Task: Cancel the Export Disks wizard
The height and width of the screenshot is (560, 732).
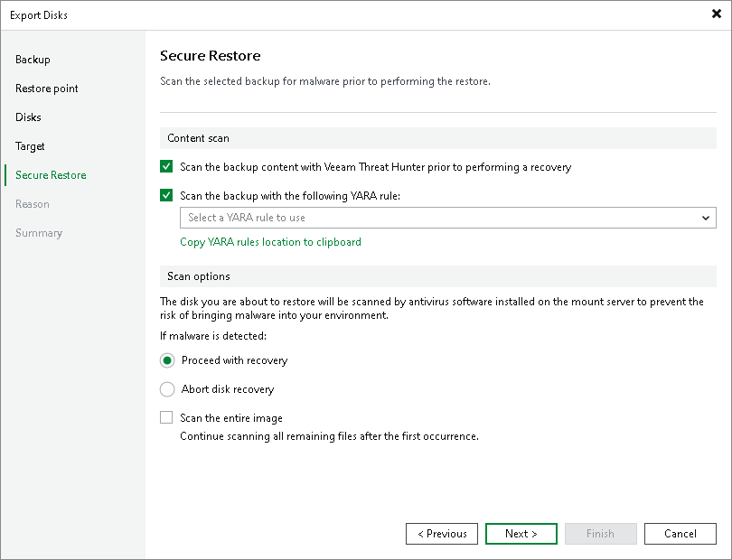Action: tap(680, 534)
